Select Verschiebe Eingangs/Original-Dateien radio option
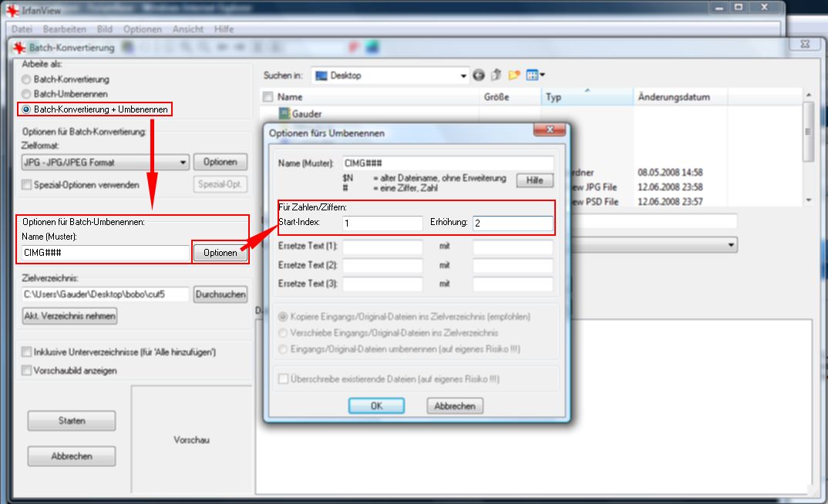828x504 pixels. pos(283,333)
